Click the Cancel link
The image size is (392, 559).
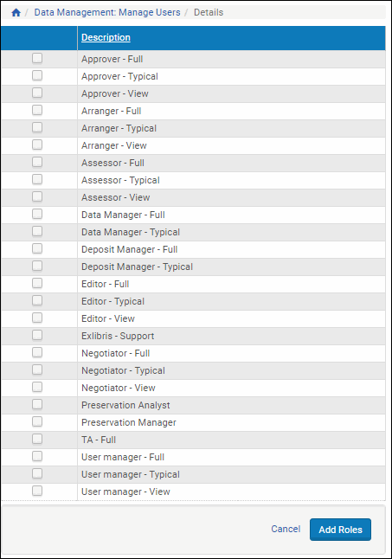[x=286, y=529]
